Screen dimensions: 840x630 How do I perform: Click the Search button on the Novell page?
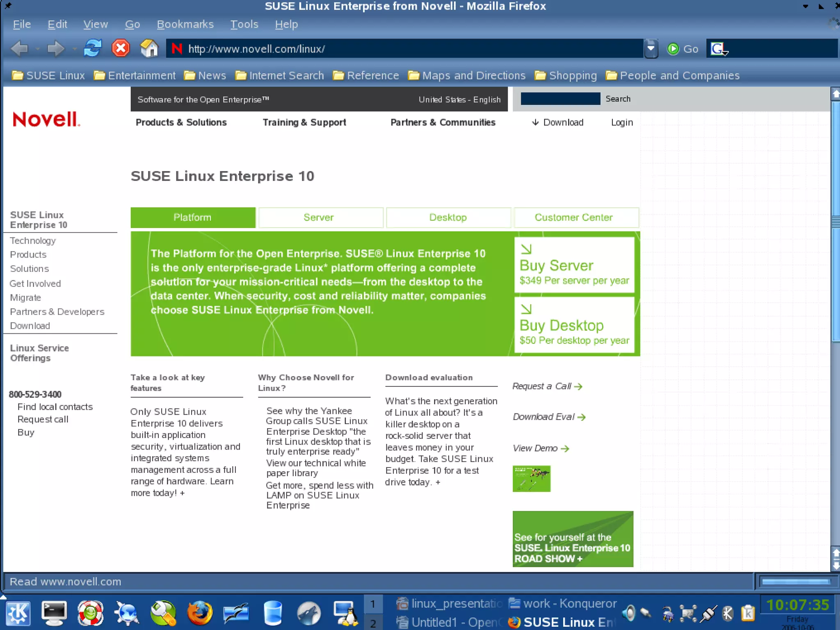pyautogui.click(x=618, y=99)
